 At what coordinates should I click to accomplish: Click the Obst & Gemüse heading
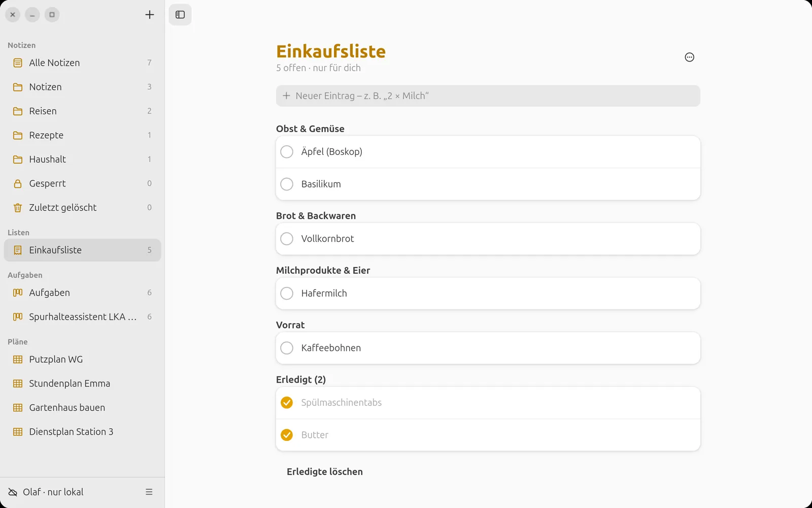pyautogui.click(x=310, y=129)
